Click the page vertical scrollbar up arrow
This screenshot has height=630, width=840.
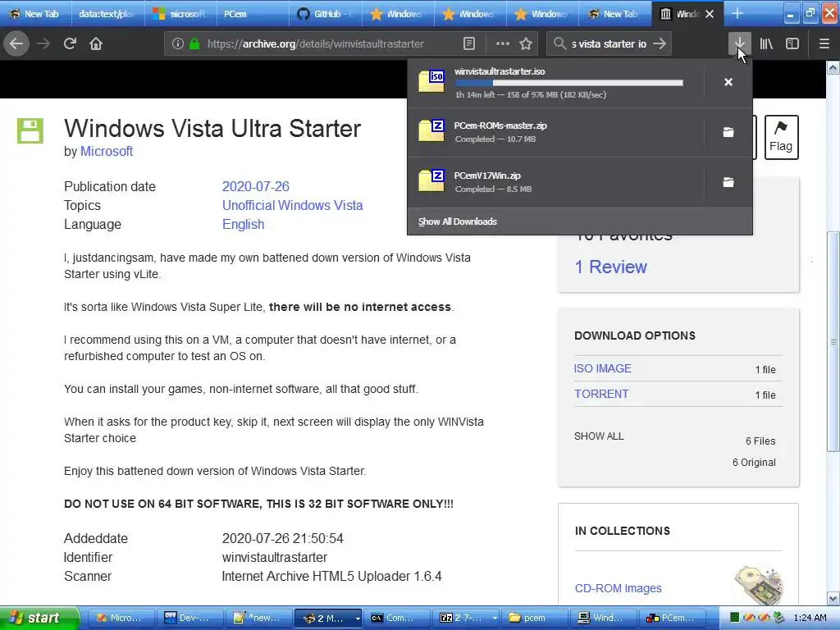pos(833,67)
